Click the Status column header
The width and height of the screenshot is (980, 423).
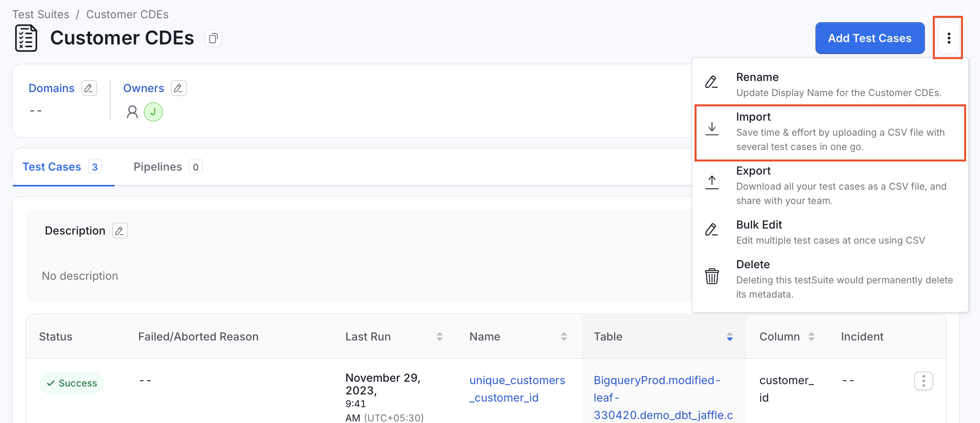click(x=56, y=336)
